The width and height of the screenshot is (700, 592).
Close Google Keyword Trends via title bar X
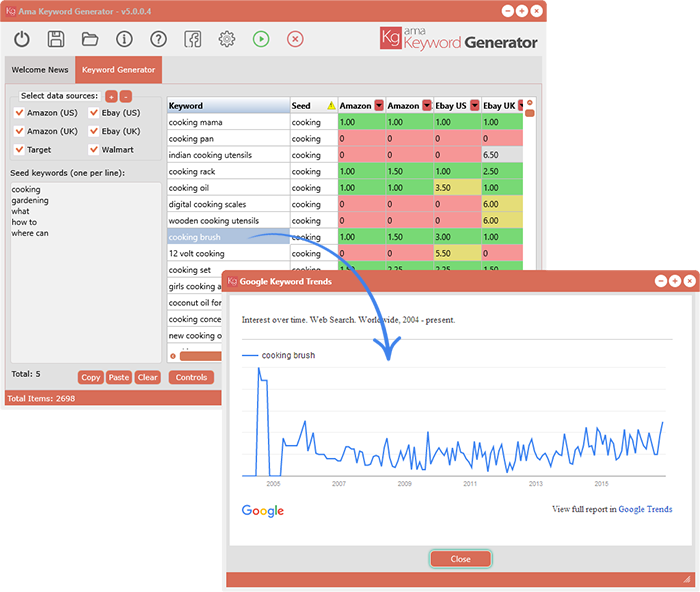click(x=689, y=281)
